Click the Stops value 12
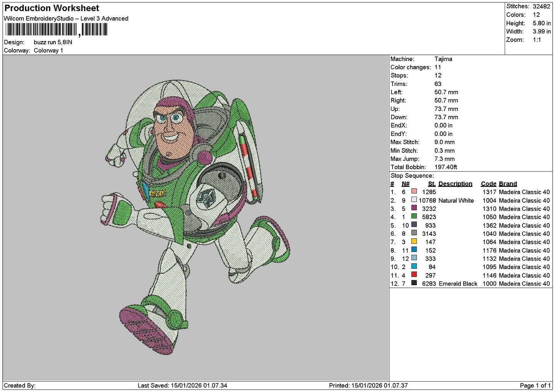The image size is (555, 392). (x=438, y=76)
